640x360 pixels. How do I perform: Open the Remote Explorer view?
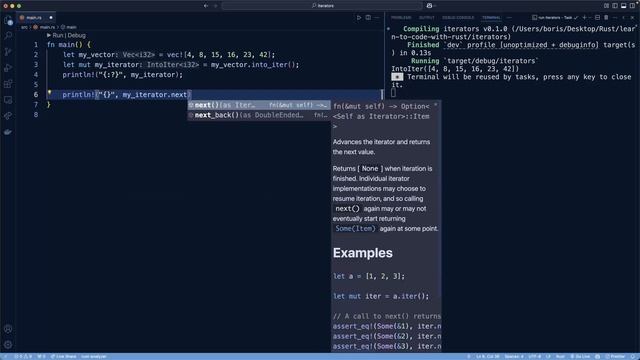(8, 100)
